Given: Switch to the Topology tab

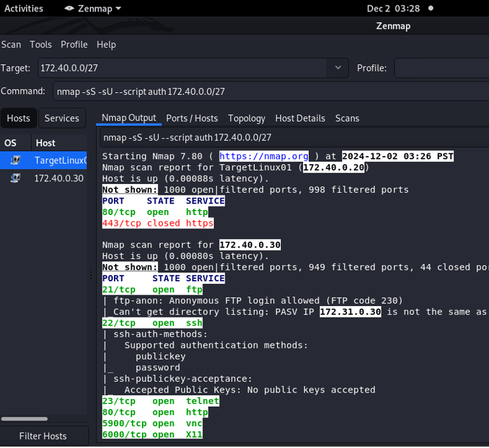Looking at the screenshot, I should click(x=246, y=118).
